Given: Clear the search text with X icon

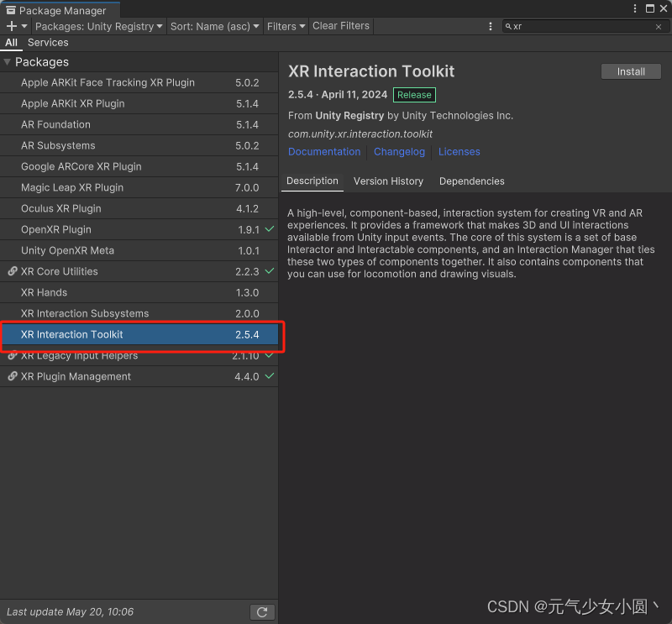Looking at the screenshot, I should point(659,27).
